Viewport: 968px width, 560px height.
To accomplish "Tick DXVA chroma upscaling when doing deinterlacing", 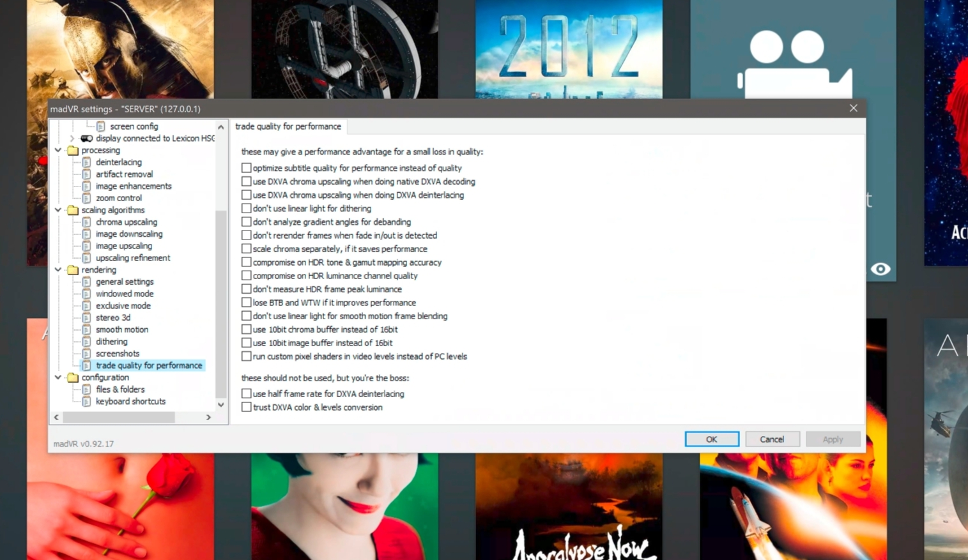I will click(x=246, y=195).
